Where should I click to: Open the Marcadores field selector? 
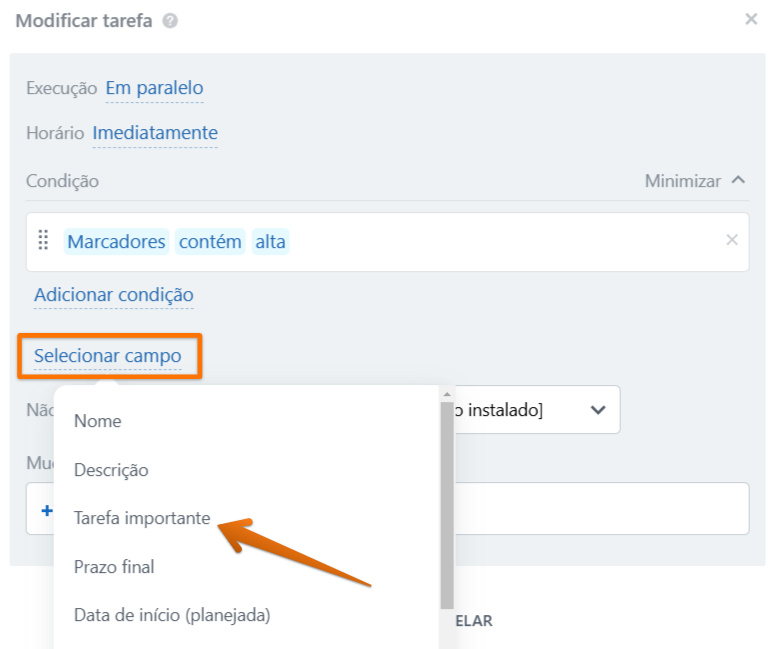116,242
